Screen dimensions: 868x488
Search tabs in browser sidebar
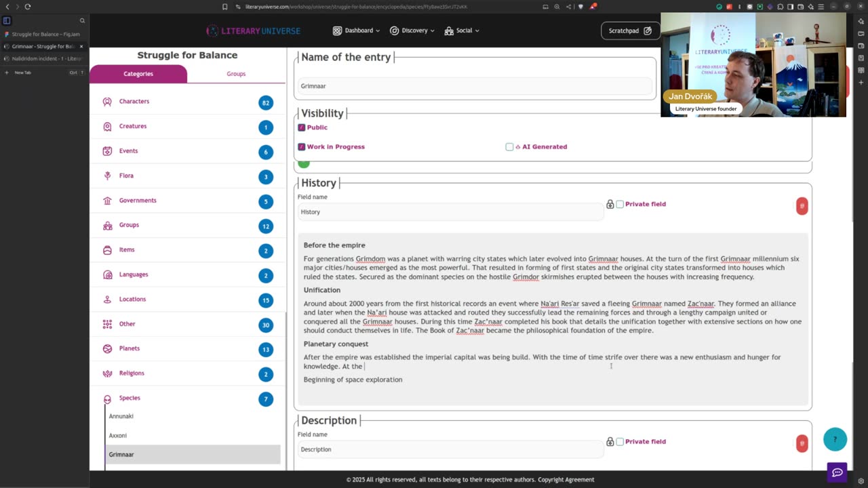coord(82,21)
